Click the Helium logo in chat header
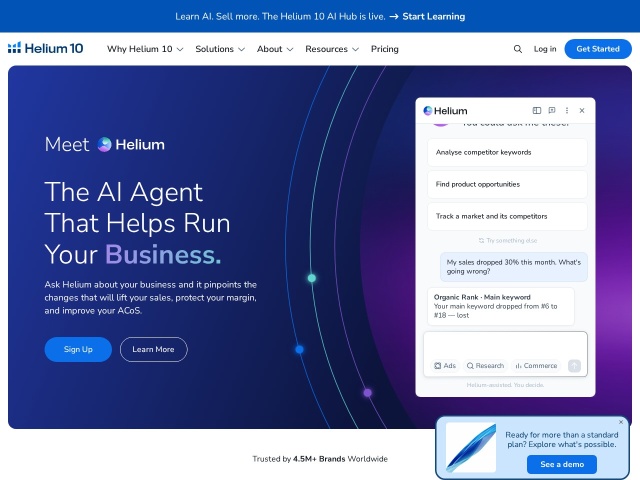This screenshot has width=640, height=480. tap(445, 111)
